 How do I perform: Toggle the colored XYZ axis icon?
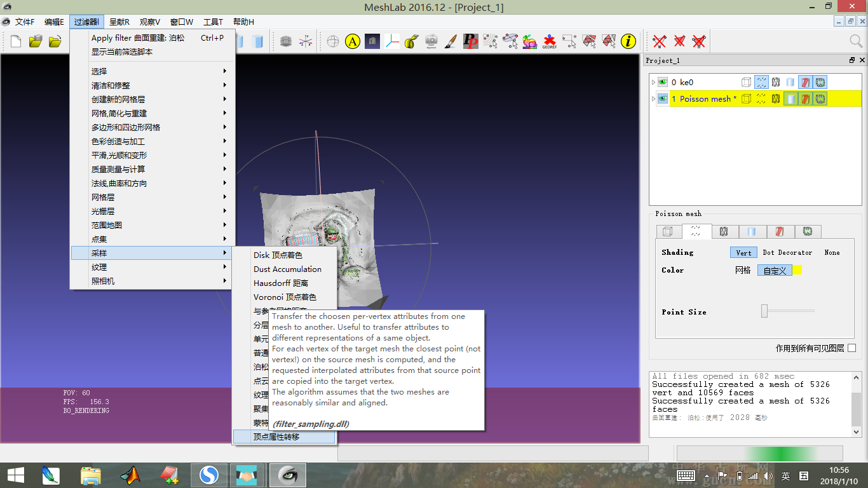pos(306,41)
